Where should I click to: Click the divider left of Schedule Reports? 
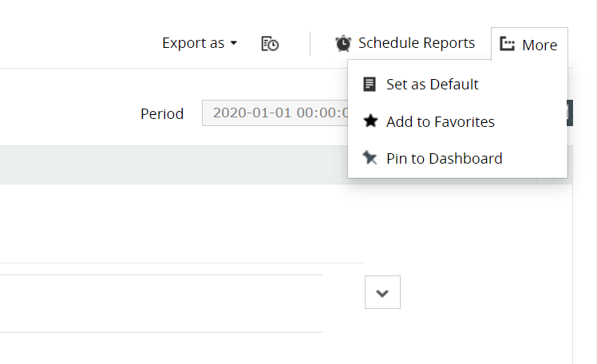pos(310,44)
